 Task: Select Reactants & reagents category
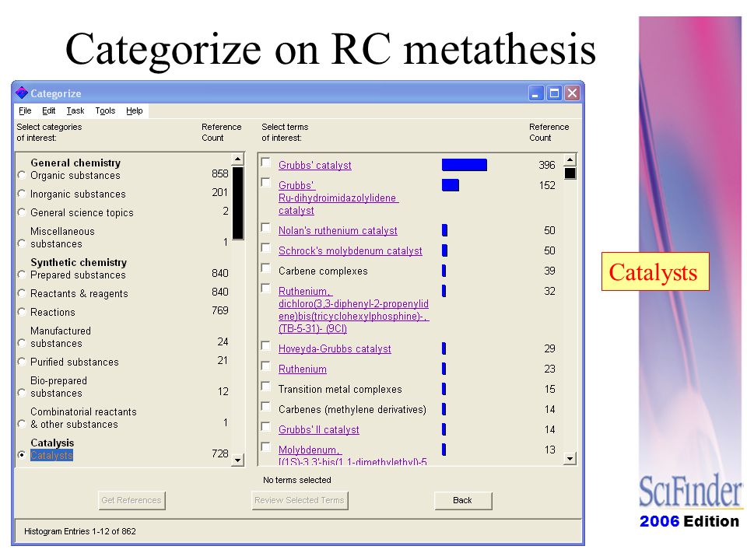coord(22,293)
